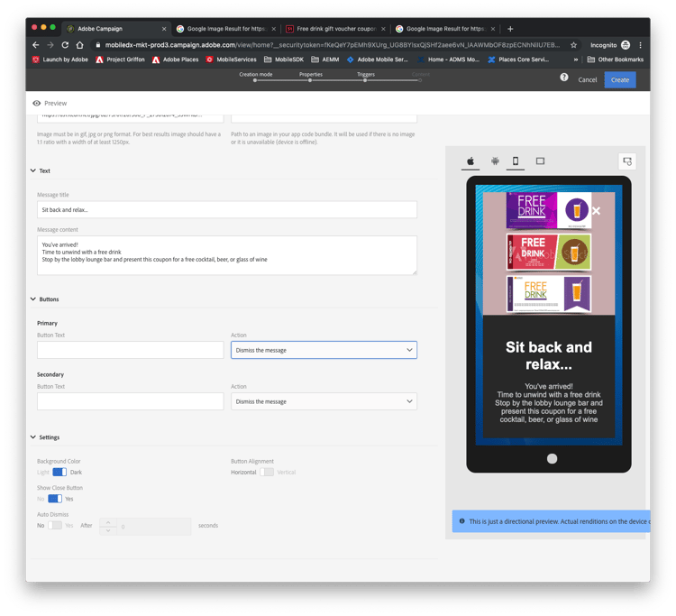676x616 pixels.
Task: Click inside the Message title field
Action: tap(227, 210)
